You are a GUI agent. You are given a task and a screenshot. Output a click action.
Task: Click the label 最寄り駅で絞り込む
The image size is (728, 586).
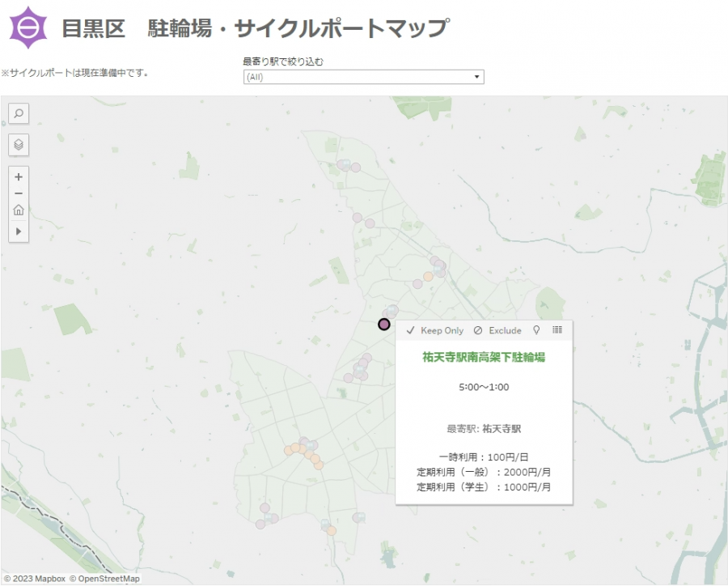[x=283, y=62]
